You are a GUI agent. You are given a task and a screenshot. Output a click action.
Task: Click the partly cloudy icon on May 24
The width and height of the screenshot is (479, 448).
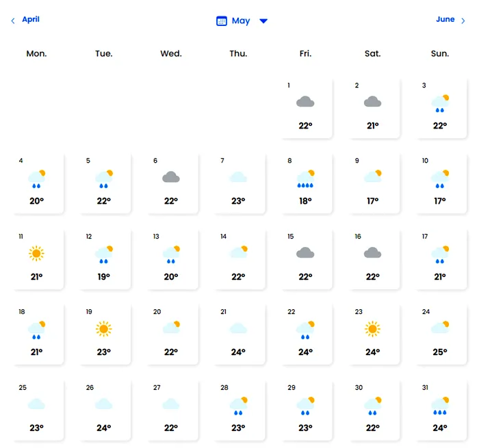(x=439, y=328)
